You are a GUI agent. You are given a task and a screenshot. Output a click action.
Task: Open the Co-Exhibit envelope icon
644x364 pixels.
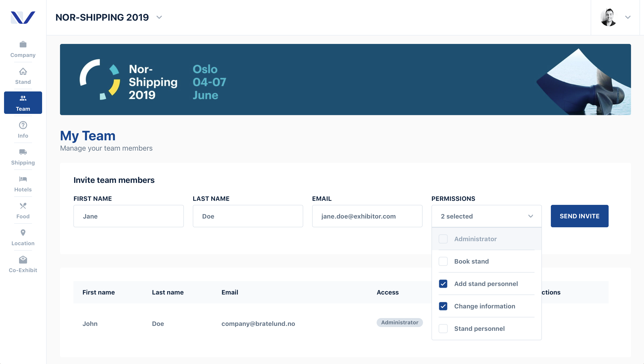click(x=23, y=260)
